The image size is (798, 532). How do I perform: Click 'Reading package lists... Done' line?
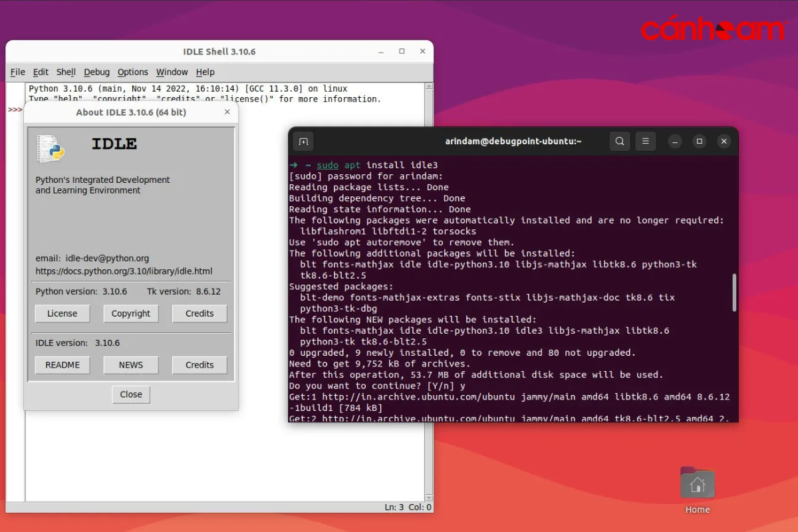coord(369,188)
